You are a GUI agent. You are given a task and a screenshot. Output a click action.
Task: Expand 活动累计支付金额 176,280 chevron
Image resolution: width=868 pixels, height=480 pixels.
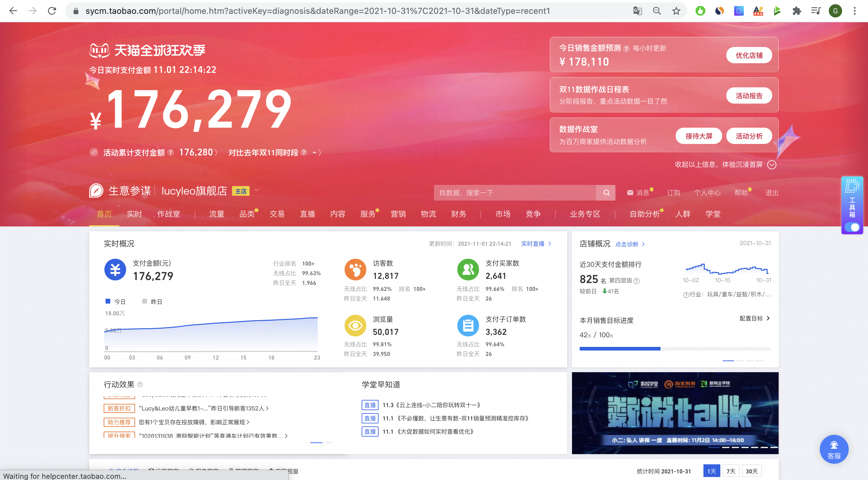[216, 153]
